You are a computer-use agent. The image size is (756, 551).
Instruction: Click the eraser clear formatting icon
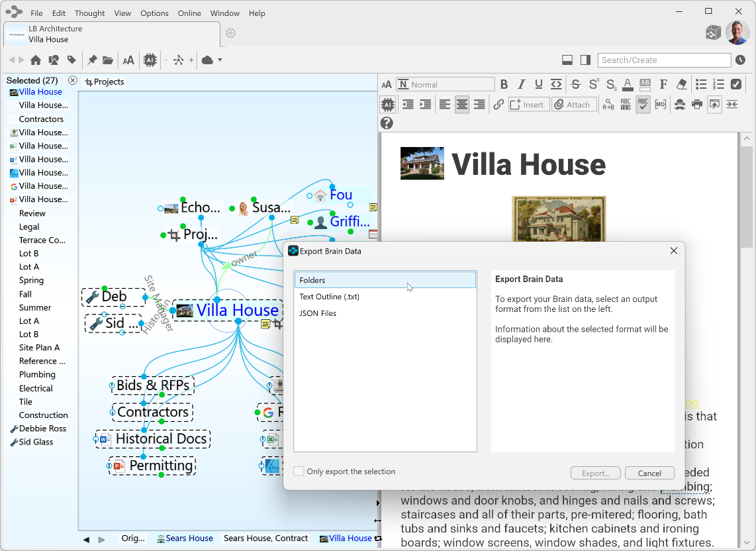click(x=681, y=84)
